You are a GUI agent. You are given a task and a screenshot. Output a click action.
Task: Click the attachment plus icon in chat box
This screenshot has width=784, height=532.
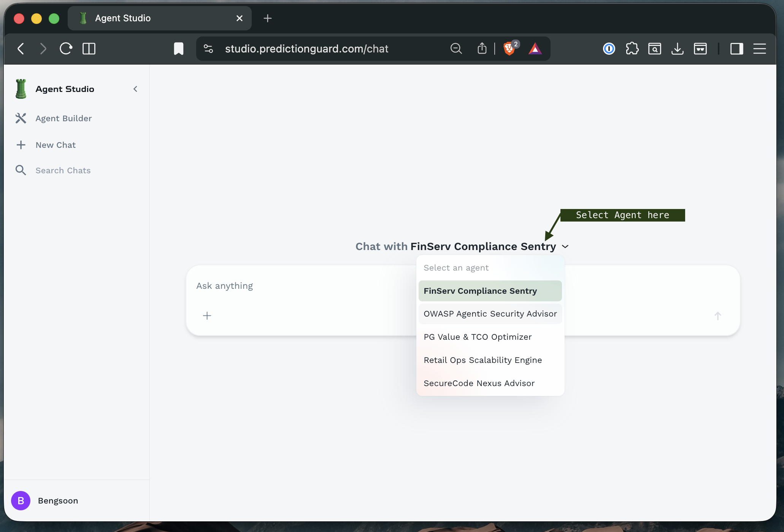(x=207, y=316)
